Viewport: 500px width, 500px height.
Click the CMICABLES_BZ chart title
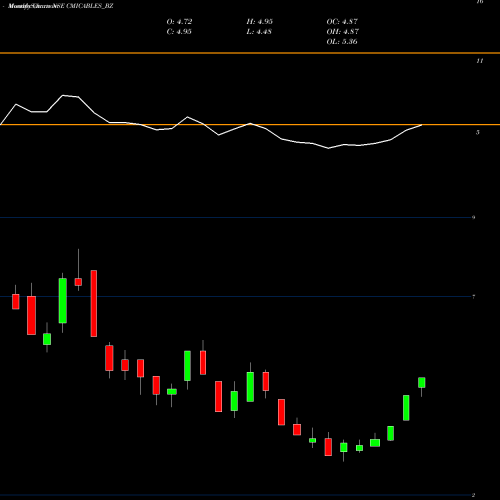point(60,6)
